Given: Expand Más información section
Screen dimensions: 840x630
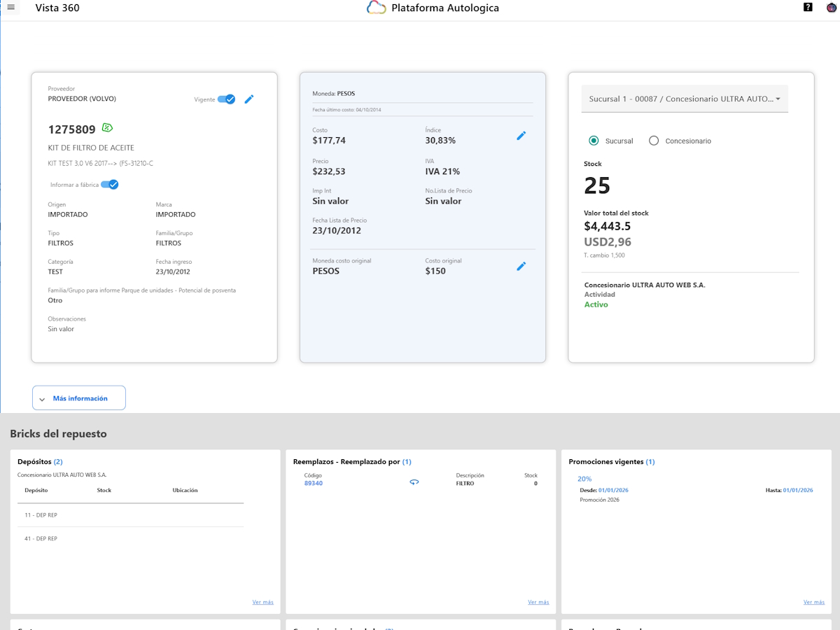Looking at the screenshot, I should click(x=79, y=398).
